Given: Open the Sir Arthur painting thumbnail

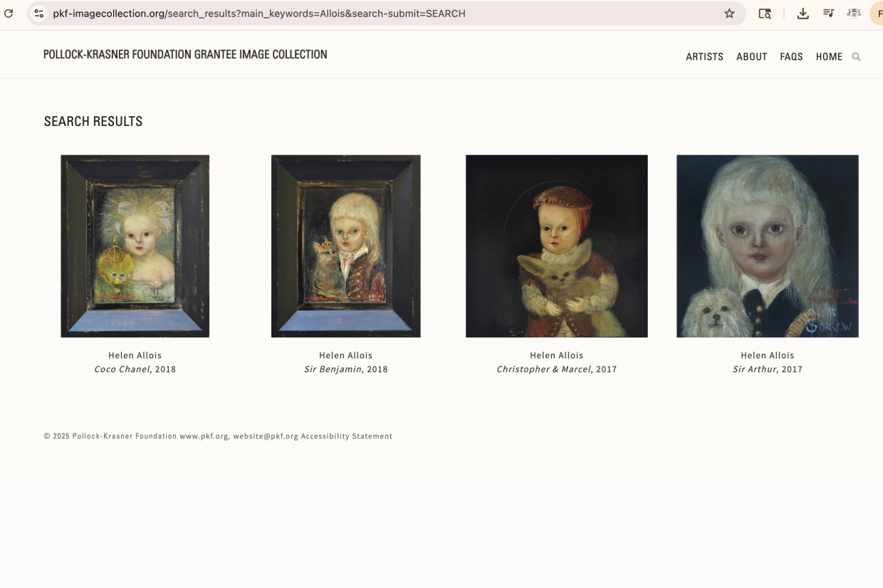Looking at the screenshot, I should click(768, 246).
